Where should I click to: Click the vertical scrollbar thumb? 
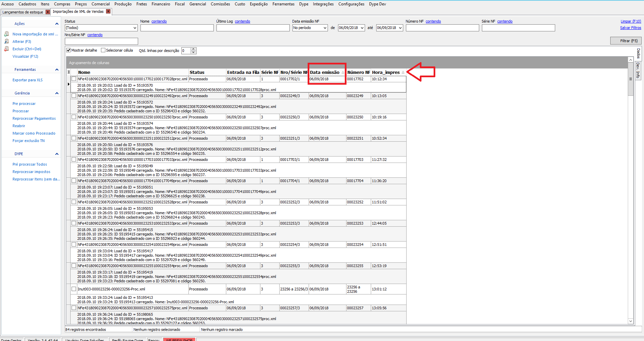tap(630, 79)
